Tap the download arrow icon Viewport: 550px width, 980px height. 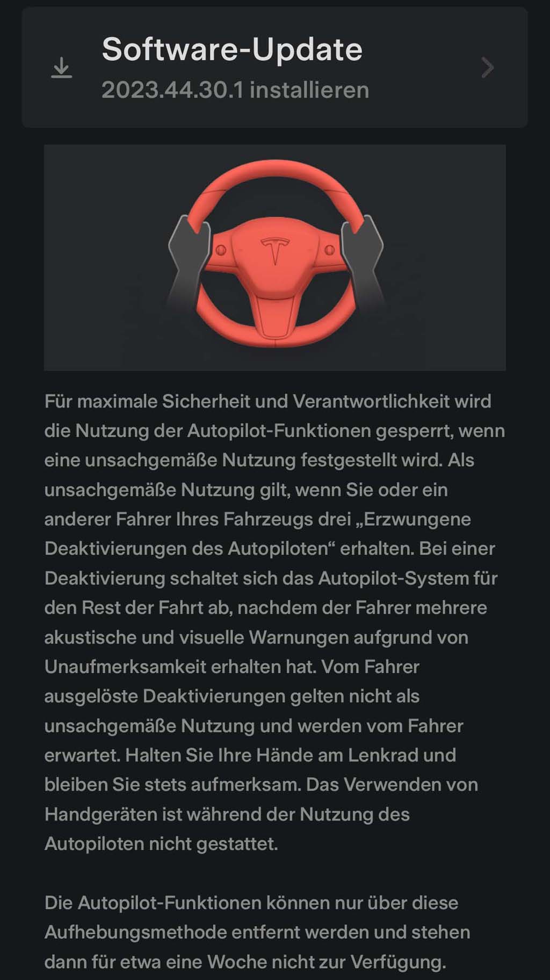62,68
